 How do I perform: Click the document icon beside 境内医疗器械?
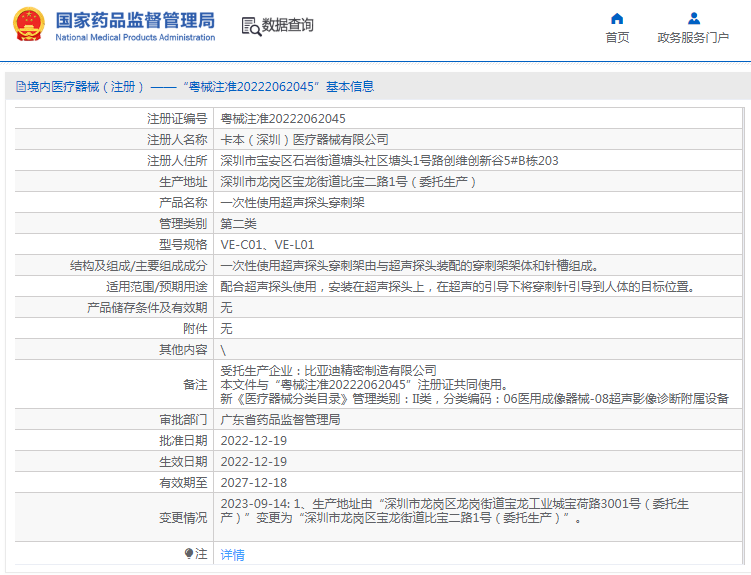tap(21, 87)
